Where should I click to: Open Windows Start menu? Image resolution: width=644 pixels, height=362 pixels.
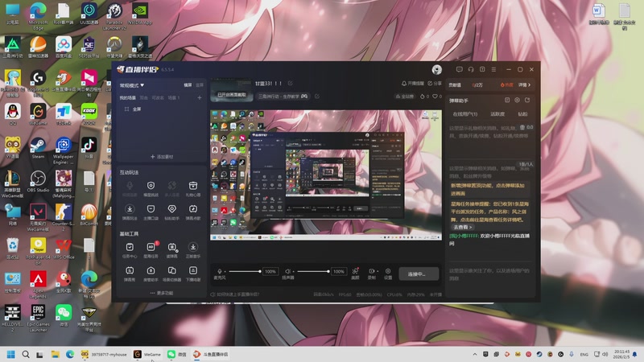coord(11,354)
